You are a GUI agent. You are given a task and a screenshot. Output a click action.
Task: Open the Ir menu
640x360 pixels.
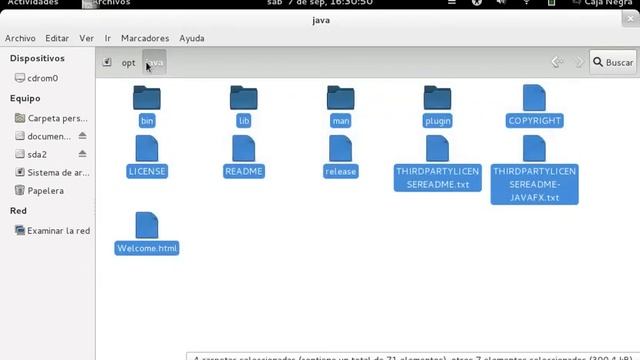point(107,38)
